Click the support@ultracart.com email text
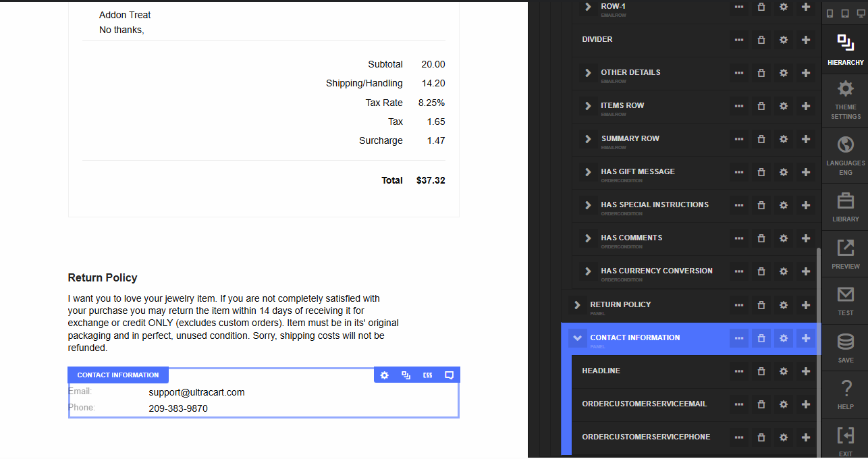 point(196,392)
